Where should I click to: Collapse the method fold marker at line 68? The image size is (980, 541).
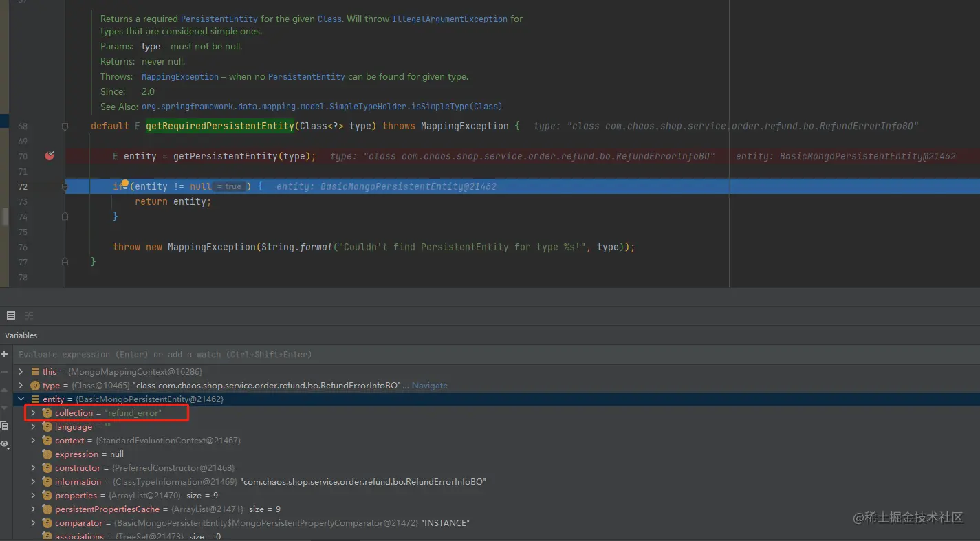65,126
